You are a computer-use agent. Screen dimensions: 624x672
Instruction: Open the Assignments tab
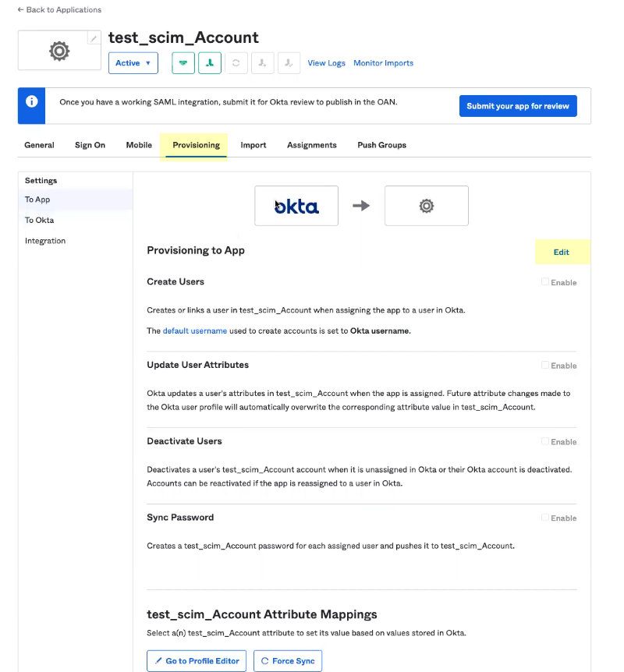point(312,145)
